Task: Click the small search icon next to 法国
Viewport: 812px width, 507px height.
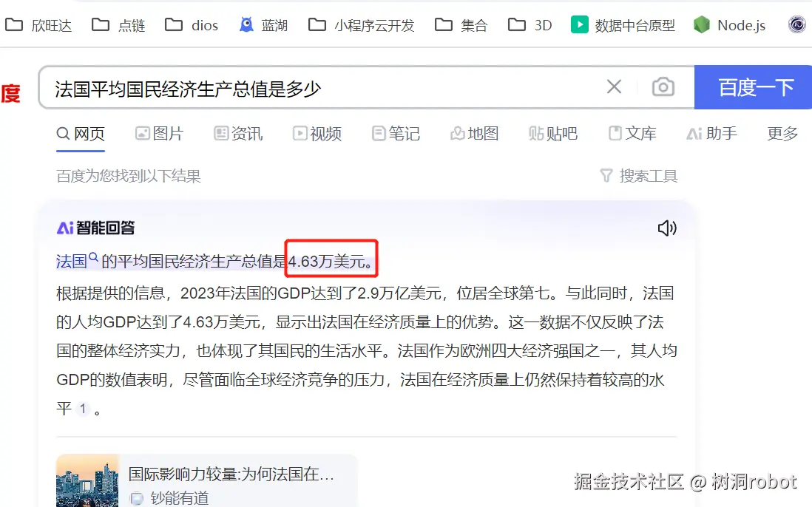Action: (x=94, y=257)
